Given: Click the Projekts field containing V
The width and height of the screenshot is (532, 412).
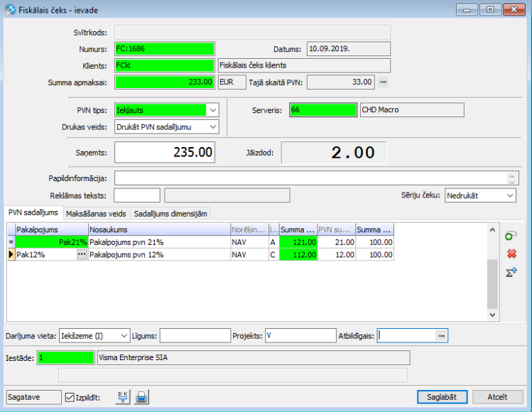Looking at the screenshot, I should [x=300, y=336].
